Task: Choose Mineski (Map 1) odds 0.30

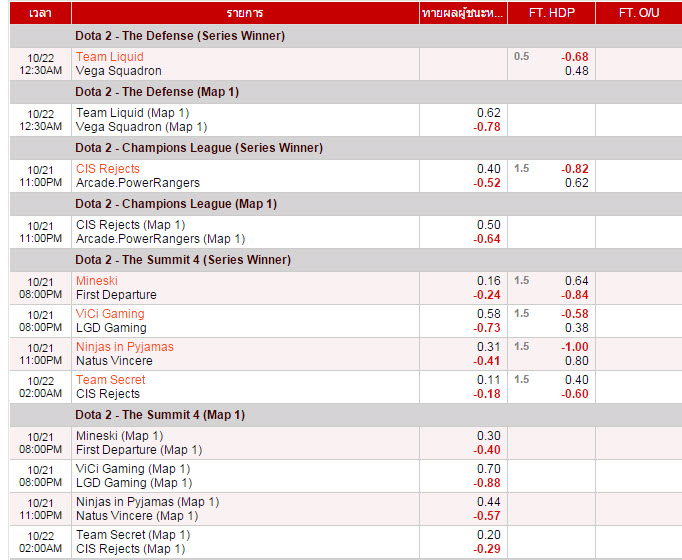Action: pyautogui.click(x=488, y=437)
